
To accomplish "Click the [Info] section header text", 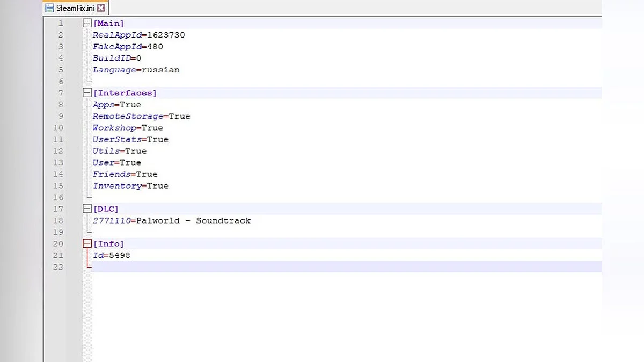I will (108, 244).
